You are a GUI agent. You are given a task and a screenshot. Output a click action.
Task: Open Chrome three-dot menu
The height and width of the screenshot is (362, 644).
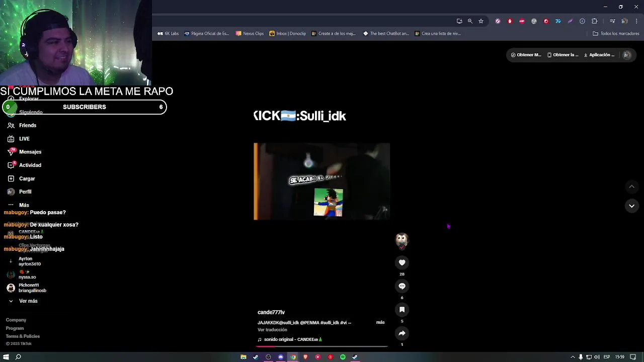[636, 21]
